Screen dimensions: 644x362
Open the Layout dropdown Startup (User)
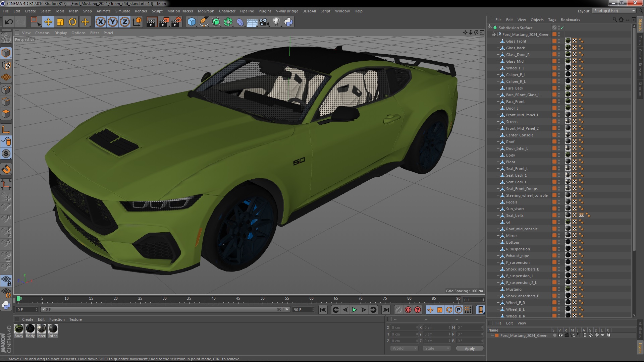614,11
